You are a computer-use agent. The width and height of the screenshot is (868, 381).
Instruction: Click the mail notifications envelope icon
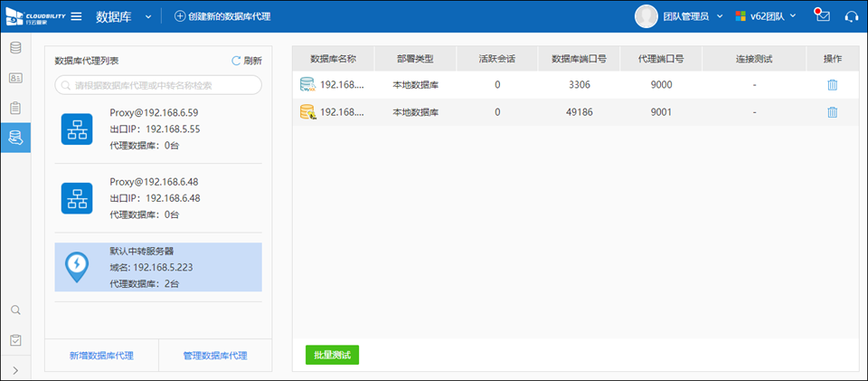pos(821,16)
